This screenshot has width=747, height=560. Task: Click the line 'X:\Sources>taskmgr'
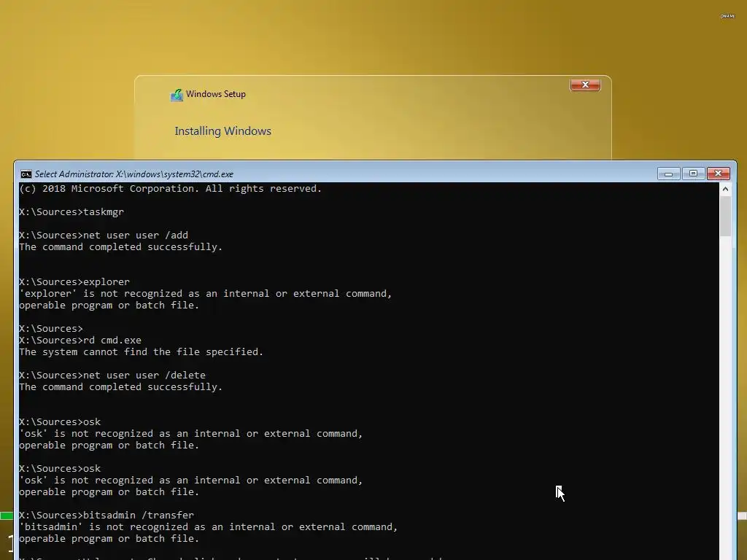coord(71,212)
